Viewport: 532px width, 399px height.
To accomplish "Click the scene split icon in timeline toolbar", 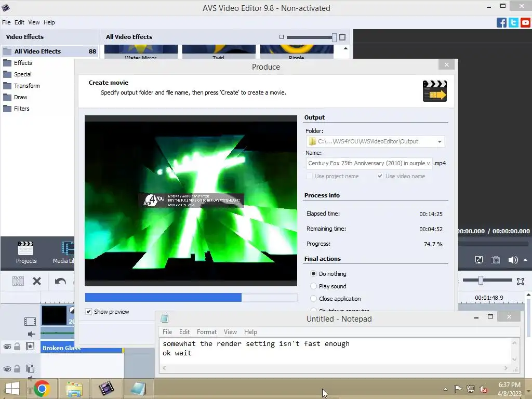I will 18,281.
